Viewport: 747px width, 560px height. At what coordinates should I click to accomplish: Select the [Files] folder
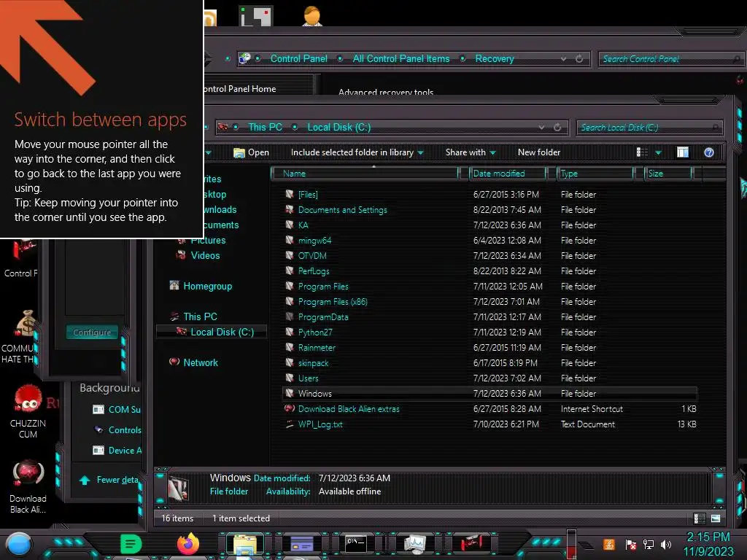308,194
